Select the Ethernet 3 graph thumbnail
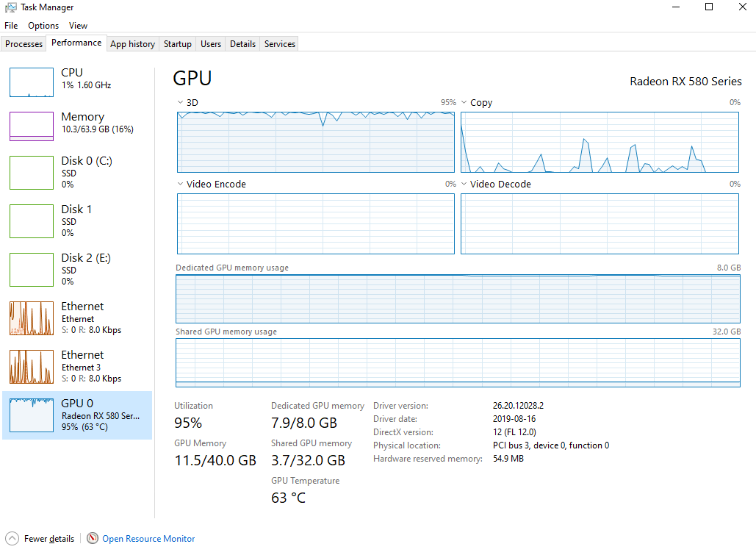Screen dimensions: 756x555 coord(32,367)
